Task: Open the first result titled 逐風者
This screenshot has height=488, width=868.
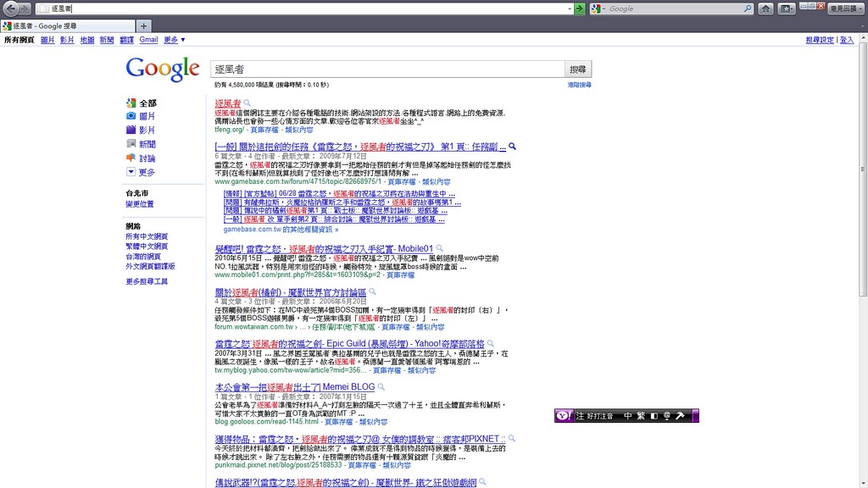Action: [228, 103]
